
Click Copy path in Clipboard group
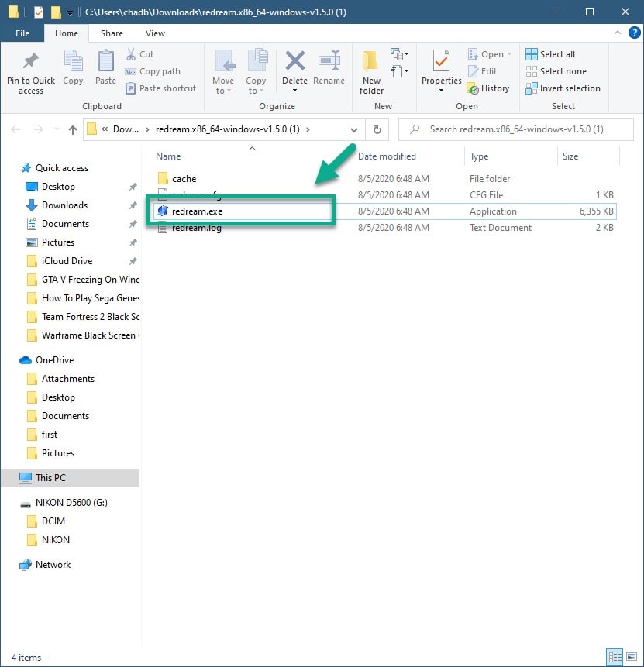153,71
